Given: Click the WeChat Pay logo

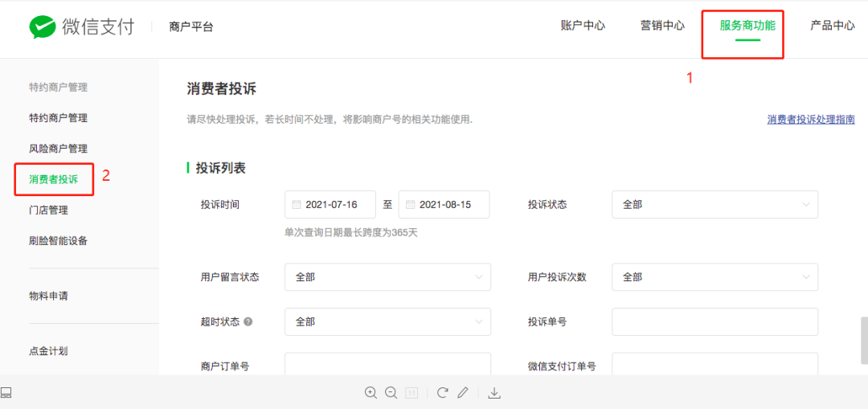Looking at the screenshot, I should (81, 26).
